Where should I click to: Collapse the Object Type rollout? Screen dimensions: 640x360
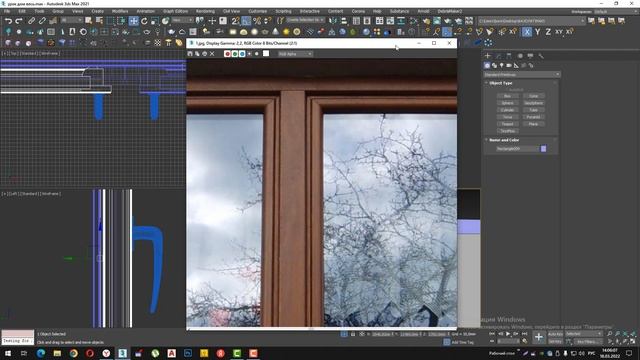pos(501,83)
